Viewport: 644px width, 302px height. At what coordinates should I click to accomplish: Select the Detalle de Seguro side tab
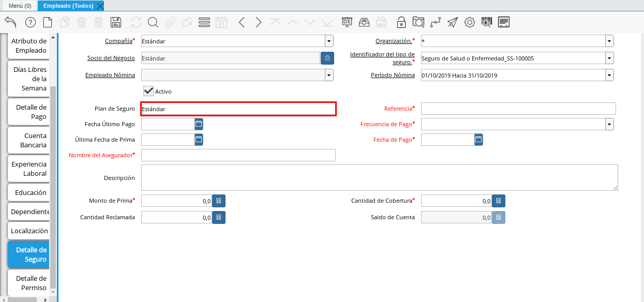[28, 254]
